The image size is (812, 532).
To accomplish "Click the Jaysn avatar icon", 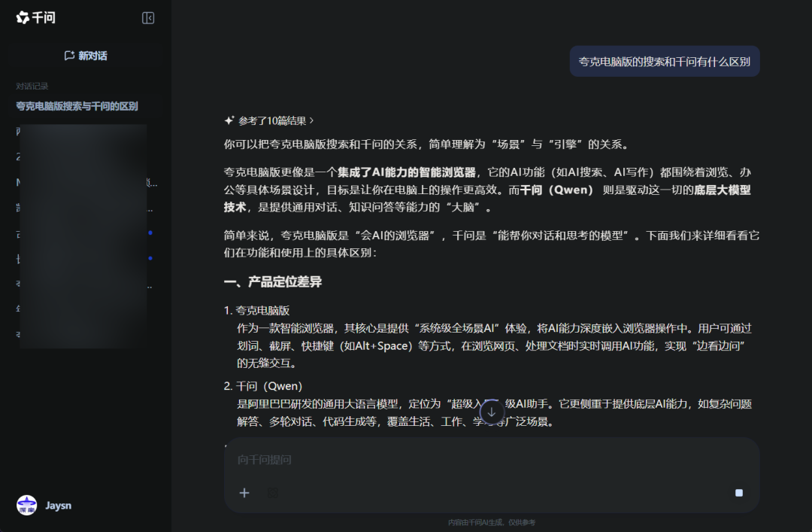I will point(26,505).
